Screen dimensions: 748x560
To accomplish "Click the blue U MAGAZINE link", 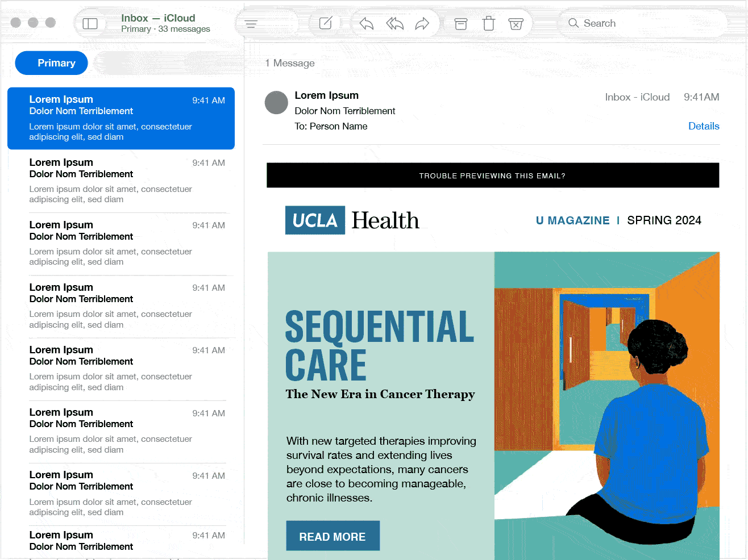I will tap(572, 220).
